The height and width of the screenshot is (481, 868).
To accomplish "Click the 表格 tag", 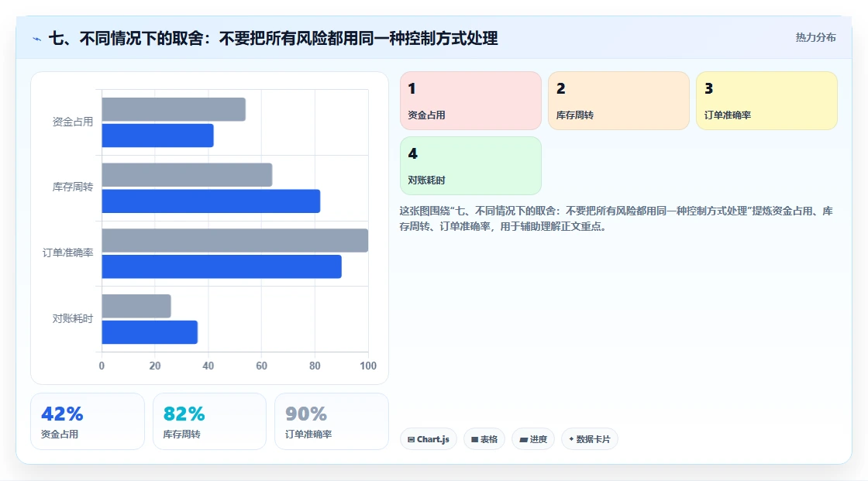I will click(x=484, y=439).
